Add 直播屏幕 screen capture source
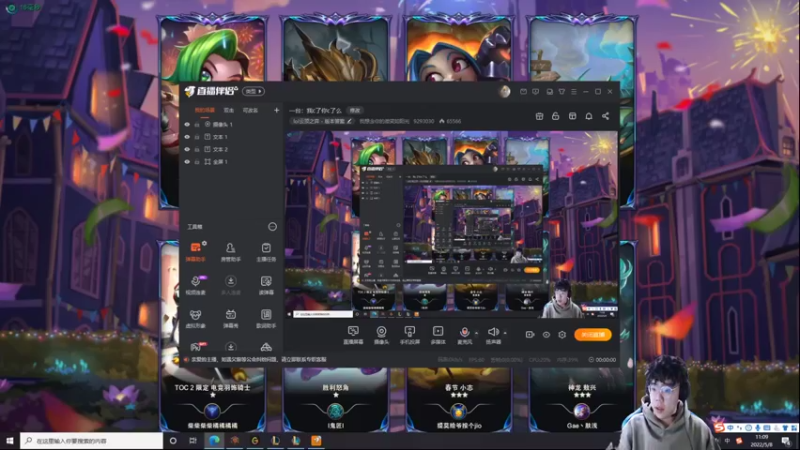Screen dimensions: 800x450 (x=353, y=335)
